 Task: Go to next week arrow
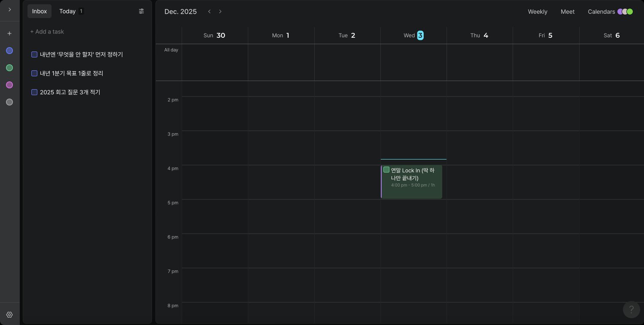[x=220, y=12]
